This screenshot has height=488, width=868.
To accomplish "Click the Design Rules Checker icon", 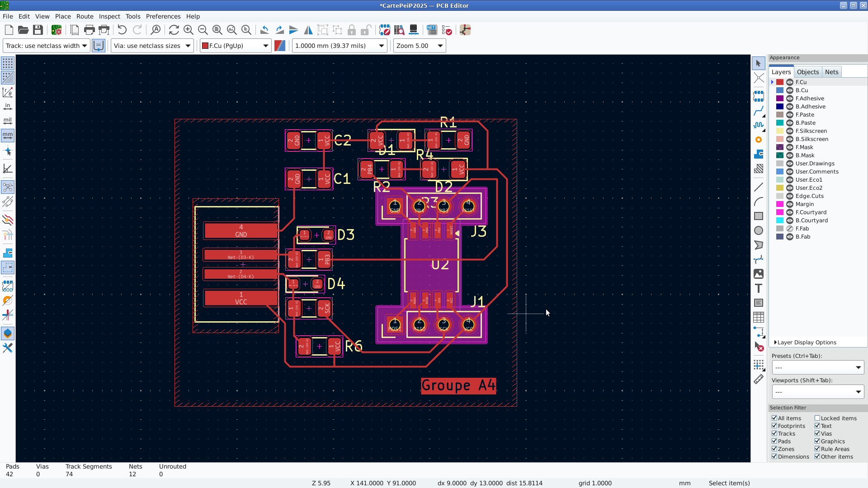I will click(447, 30).
